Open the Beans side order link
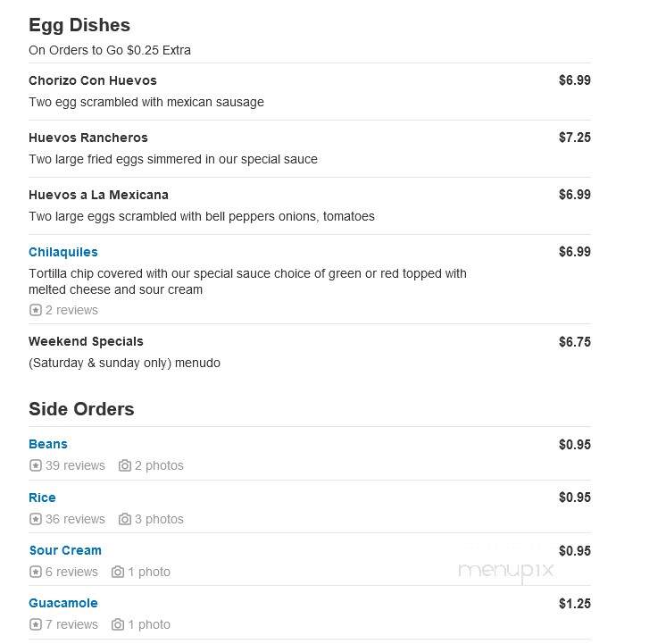 click(x=48, y=444)
